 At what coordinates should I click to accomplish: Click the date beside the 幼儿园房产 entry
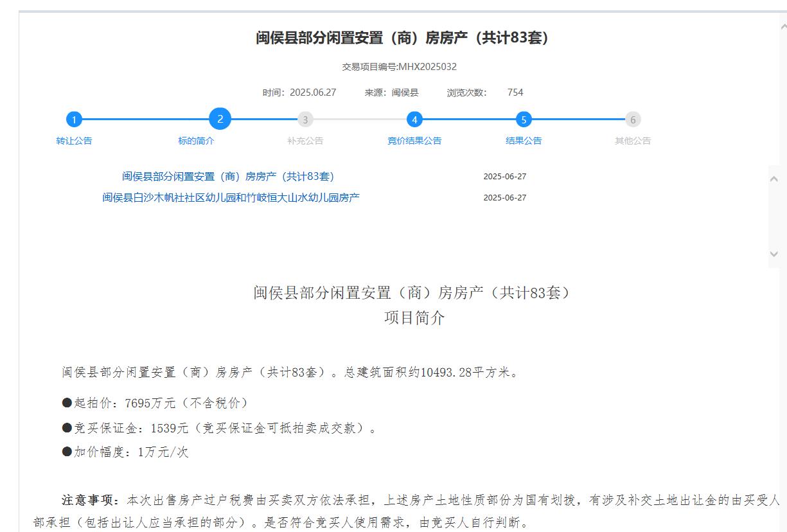point(504,197)
